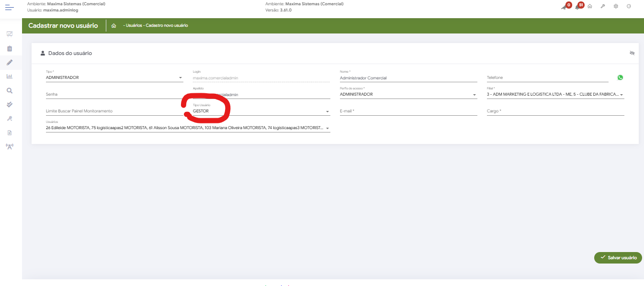This screenshot has width=644, height=286.
Task: Open the antenna broadcast sidebar icon
Action: point(10,146)
